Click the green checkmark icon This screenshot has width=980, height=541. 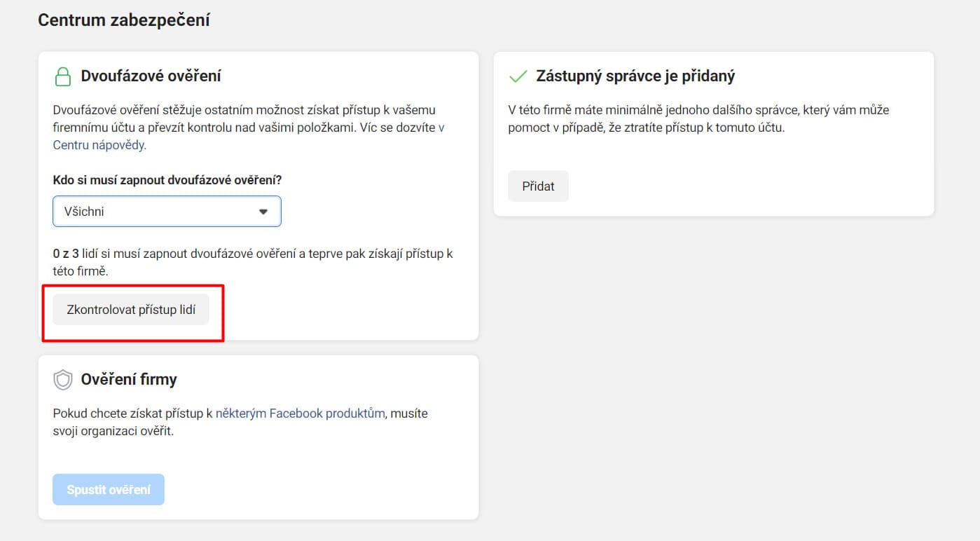518,76
